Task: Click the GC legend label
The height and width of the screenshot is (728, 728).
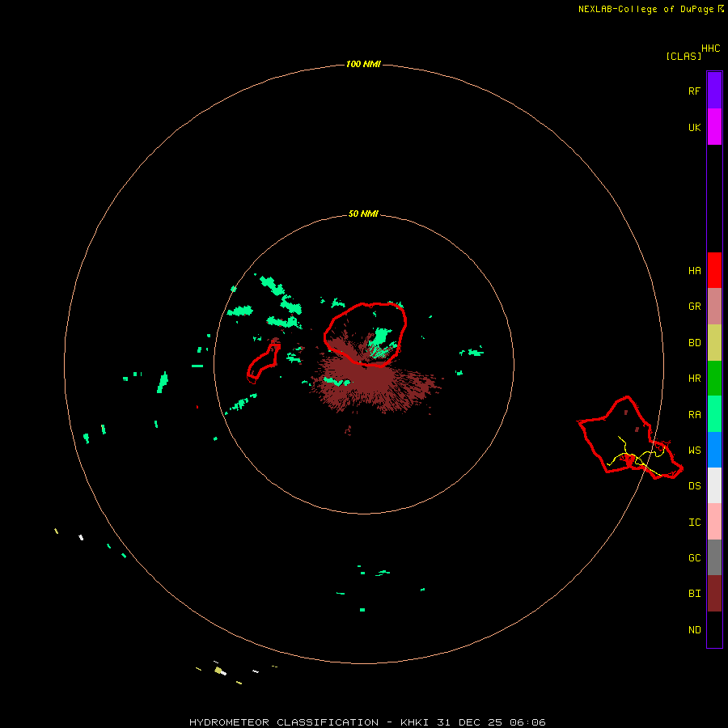Action: (694, 558)
